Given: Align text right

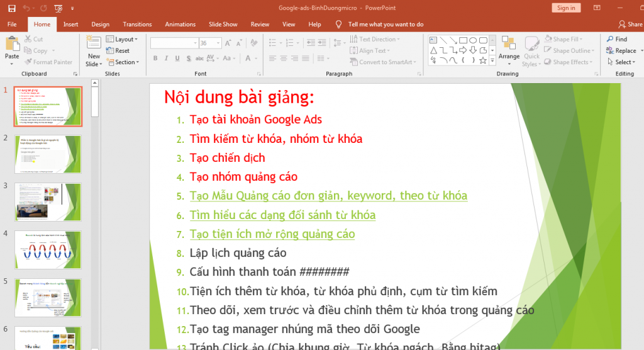Looking at the screenshot, I should (x=294, y=59).
